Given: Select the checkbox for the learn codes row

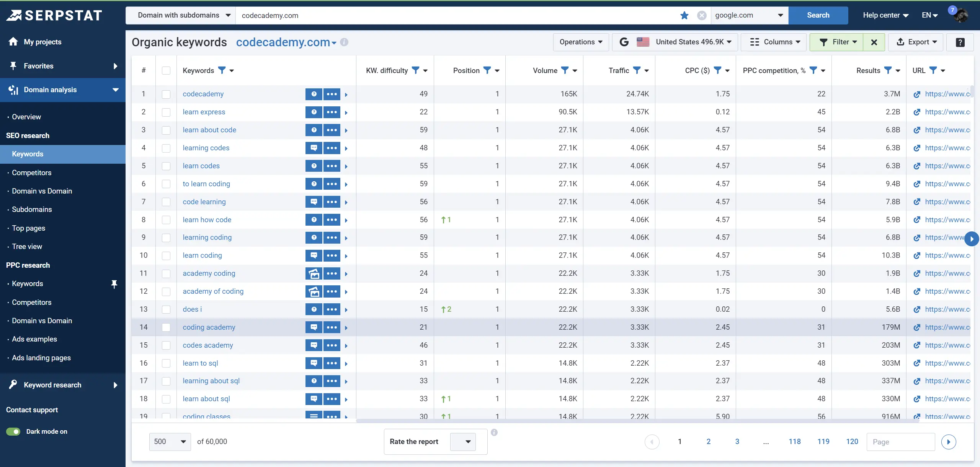Looking at the screenshot, I should point(166,166).
